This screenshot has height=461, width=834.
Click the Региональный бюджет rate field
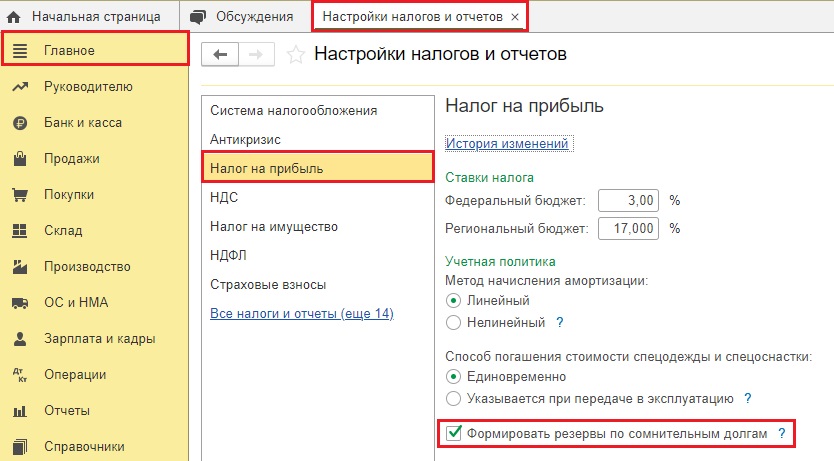(x=628, y=229)
